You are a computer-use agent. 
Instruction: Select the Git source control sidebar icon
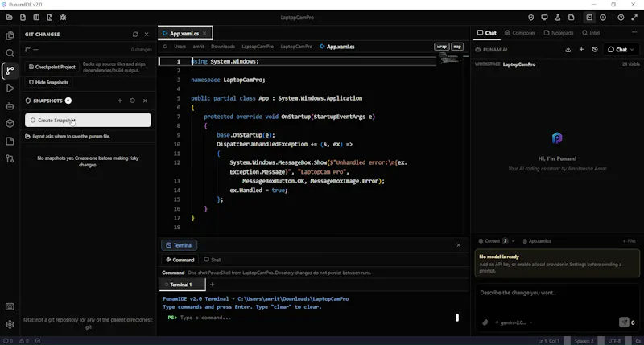click(x=10, y=71)
